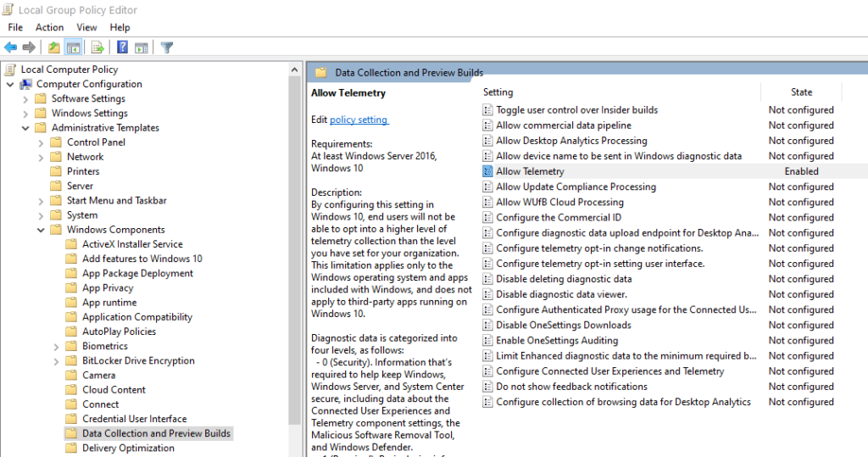Click the folder icon beside Camera
The image size is (868, 457).
[71, 376]
